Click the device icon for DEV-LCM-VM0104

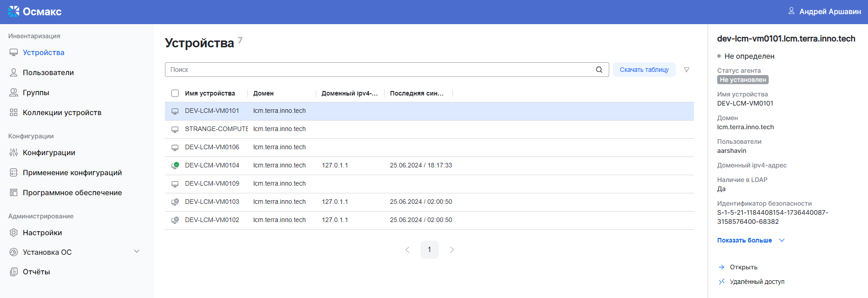[x=175, y=166]
